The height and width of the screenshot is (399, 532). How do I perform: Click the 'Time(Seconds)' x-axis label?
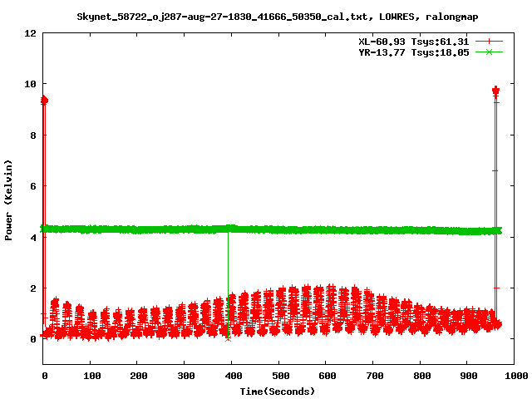click(x=278, y=392)
